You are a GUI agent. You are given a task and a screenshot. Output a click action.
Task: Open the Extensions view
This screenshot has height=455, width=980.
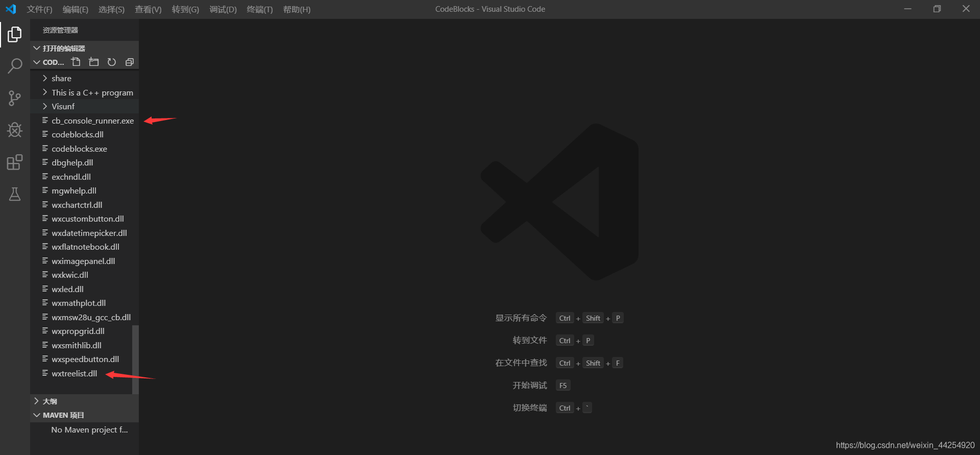click(x=15, y=162)
